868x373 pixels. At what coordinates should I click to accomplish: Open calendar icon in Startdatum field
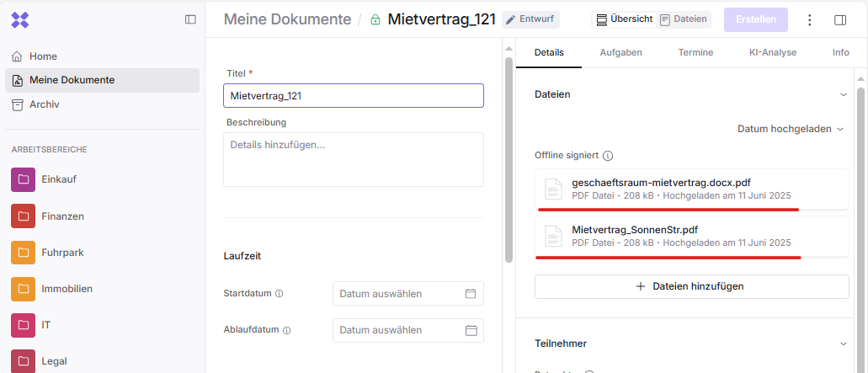471,294
